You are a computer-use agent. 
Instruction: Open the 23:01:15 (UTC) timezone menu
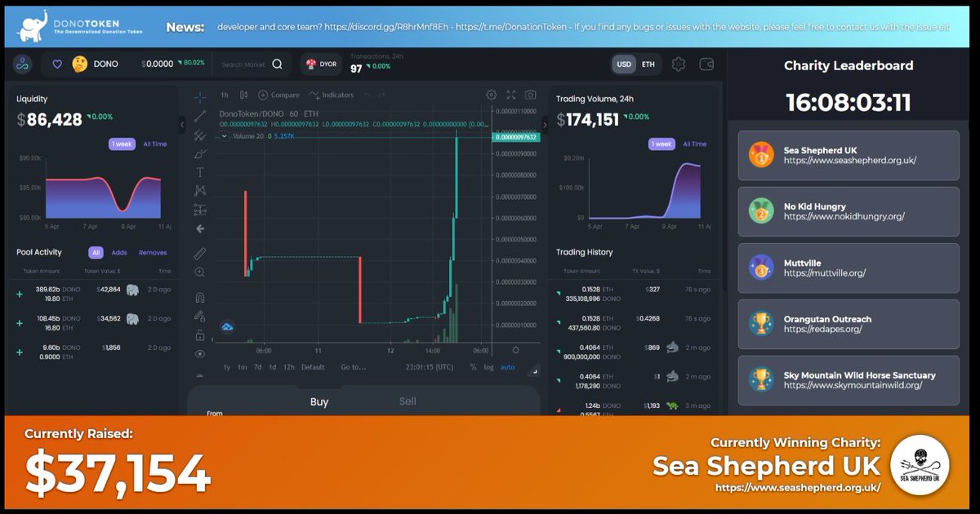coord(430,367)
